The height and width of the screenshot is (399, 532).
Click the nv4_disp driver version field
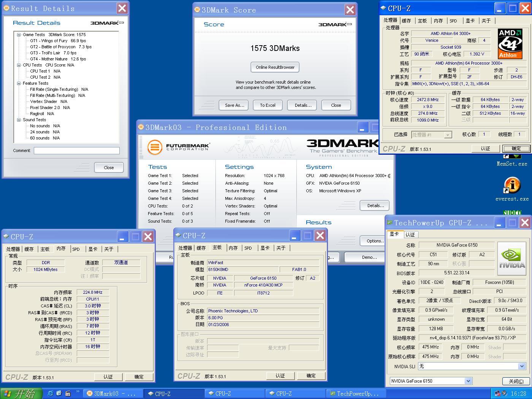[x=473, y=338]
